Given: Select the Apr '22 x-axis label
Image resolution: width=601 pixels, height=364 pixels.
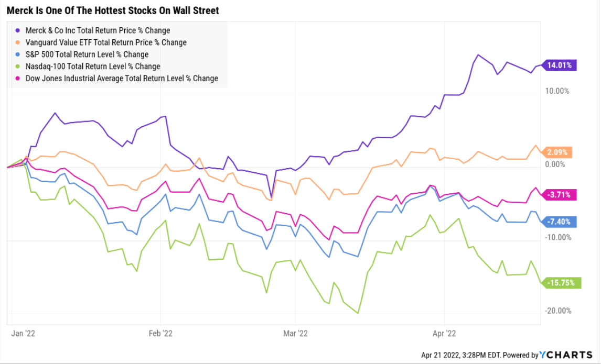Looking at the screenshot, I should (444, 333).
